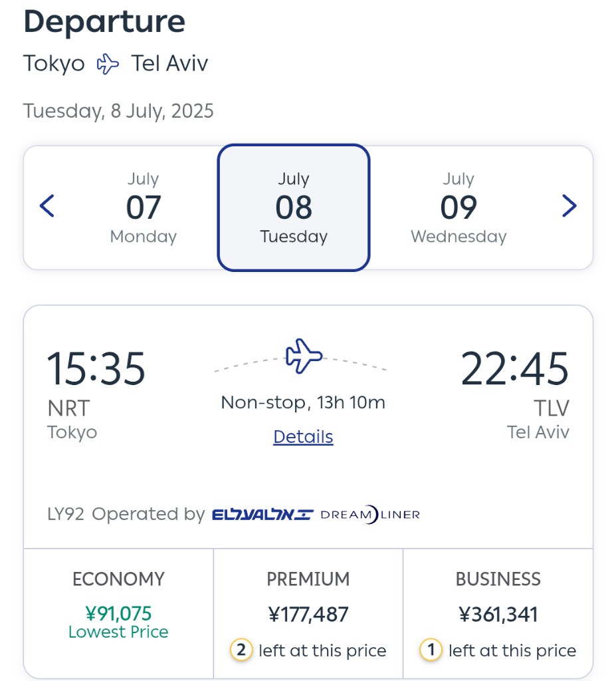This screenshot has height=681, width=616.
Task: Click airplane icon between Tokyo and Tel Aviv
Action: [x=108, y=64]
